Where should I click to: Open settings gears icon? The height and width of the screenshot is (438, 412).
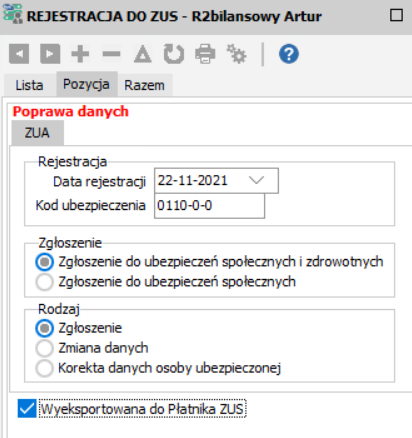(236, 54)
